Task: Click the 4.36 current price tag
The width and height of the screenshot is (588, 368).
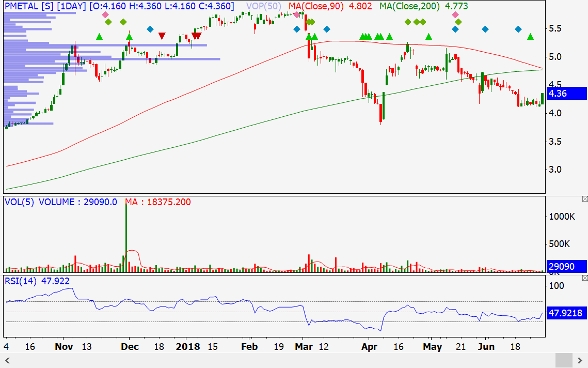Action: click(x=566, y=94)
